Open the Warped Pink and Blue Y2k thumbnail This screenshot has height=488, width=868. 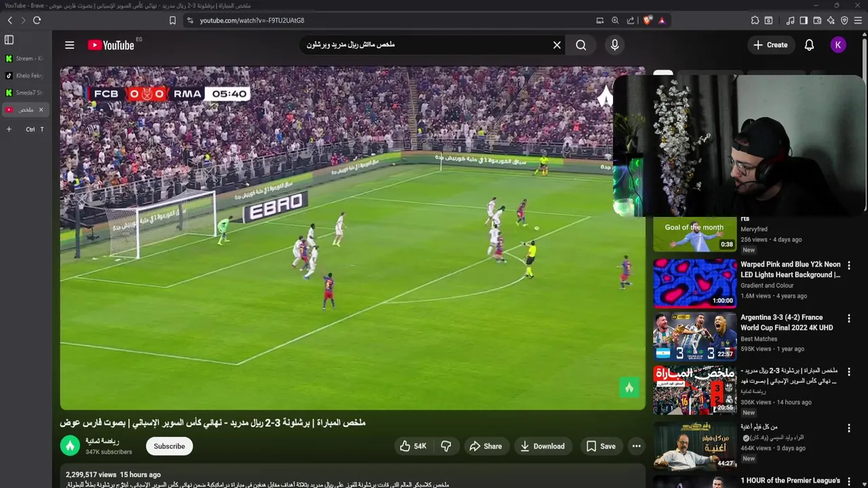point(694,283)
